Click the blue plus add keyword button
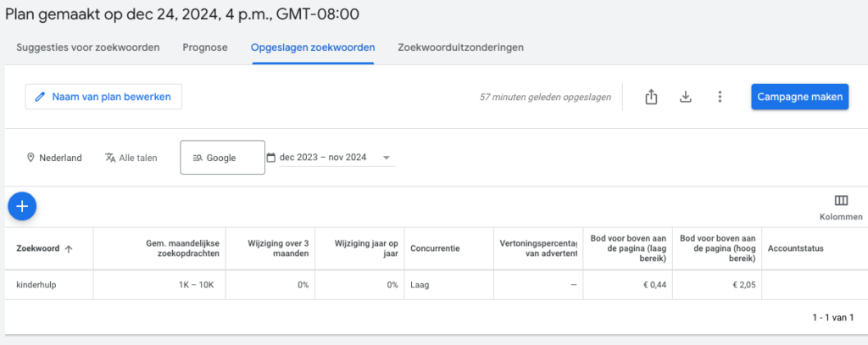 (x=22, y=205)
